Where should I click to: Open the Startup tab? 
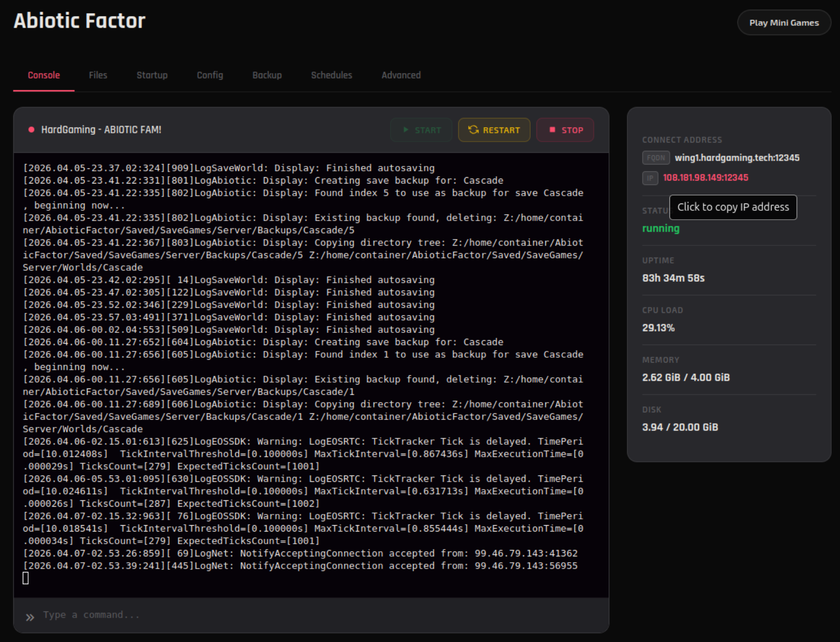[x=152, y=75]
